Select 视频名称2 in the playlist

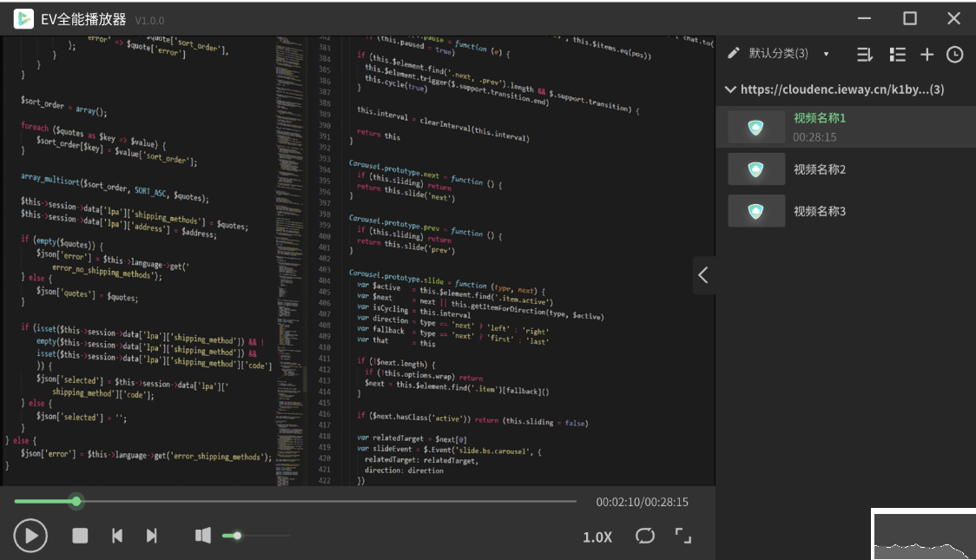(x=819, y=169)
